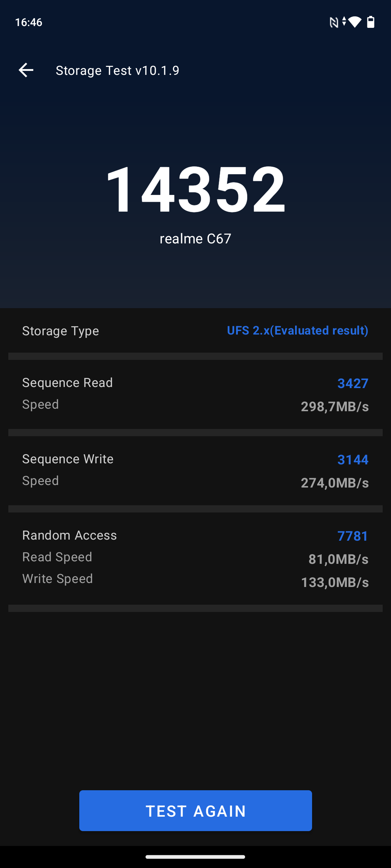Tap the clock showing 16:46
Screen dimensions: 391x868
tap(29, 22)
